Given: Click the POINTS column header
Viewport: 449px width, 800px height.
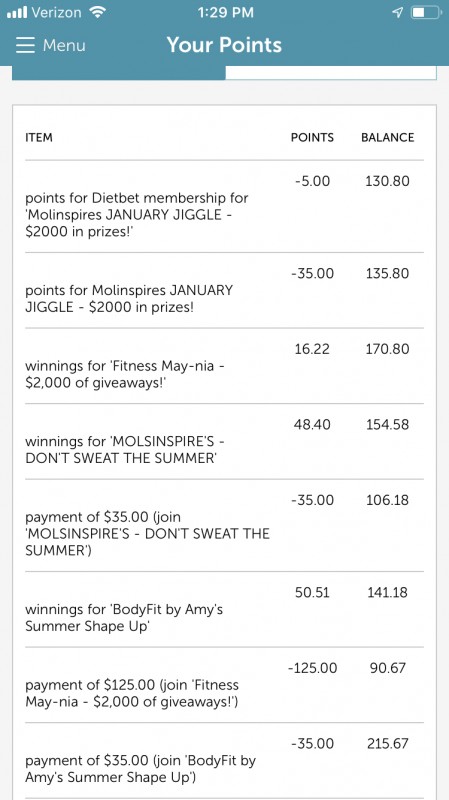Looking at the screenshot, I should point(312,138).
